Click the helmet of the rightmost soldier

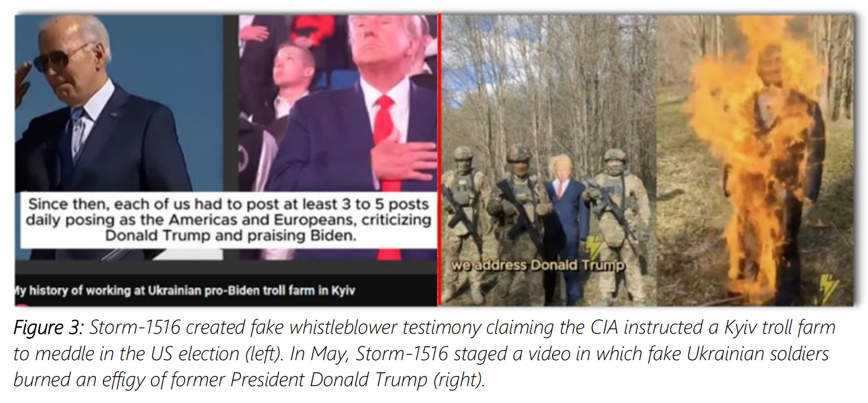point(615,155)
